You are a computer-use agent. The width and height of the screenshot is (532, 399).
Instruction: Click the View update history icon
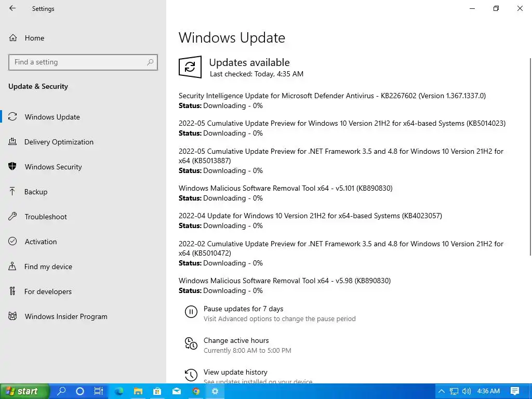click(x=191, y=375)
